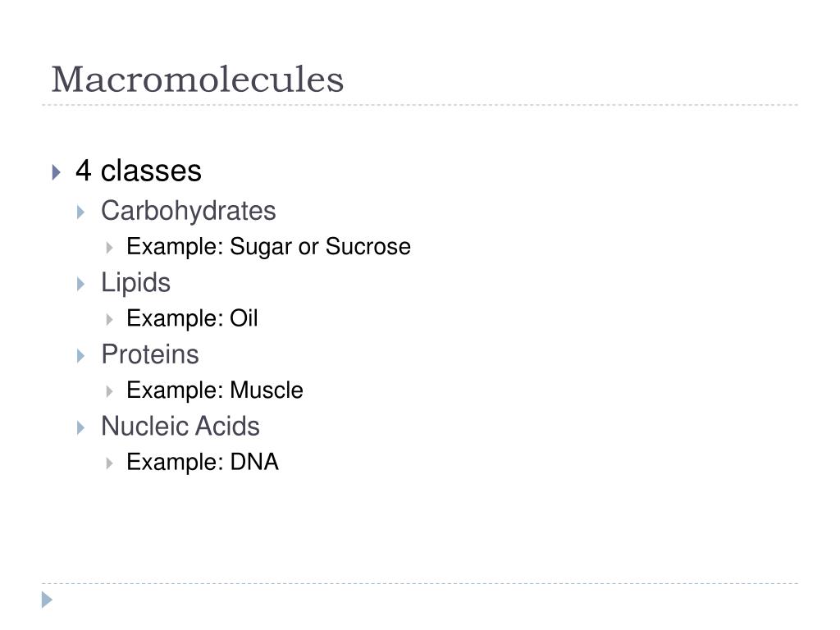Click the small arrow before Example: Sugar or Sucrose
This screenshot has height=630, width=840.
click(109, 248)
